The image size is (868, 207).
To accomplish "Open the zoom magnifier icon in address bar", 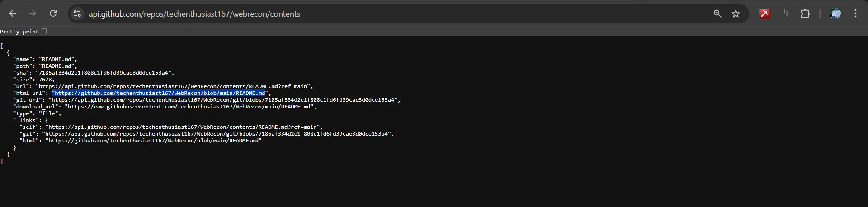I will [x=717, y=14].
